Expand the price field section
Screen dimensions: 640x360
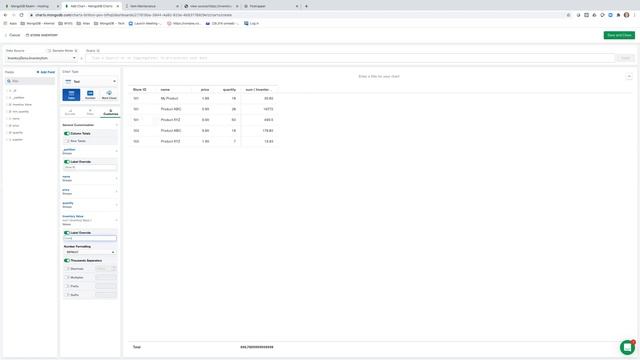116,191
